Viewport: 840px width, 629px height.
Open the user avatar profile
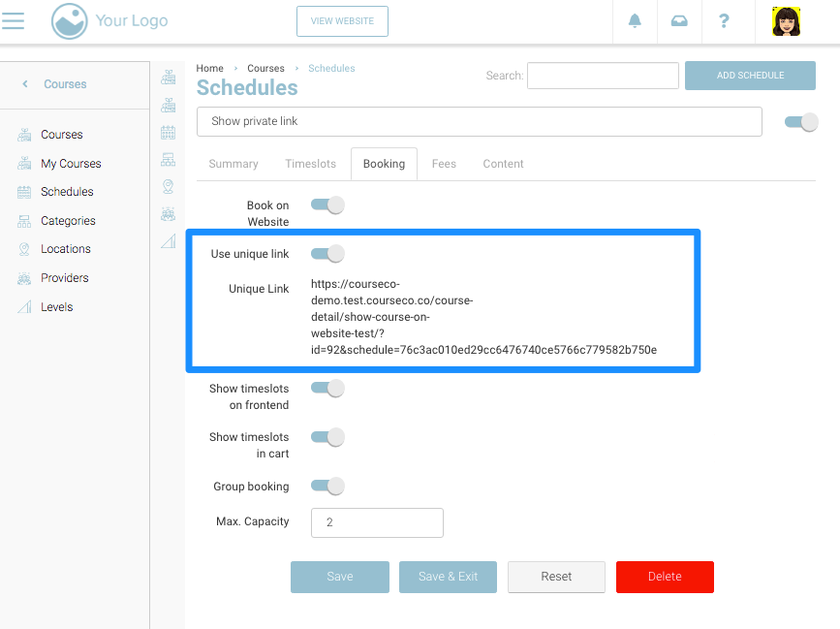(x=786, y=21)
